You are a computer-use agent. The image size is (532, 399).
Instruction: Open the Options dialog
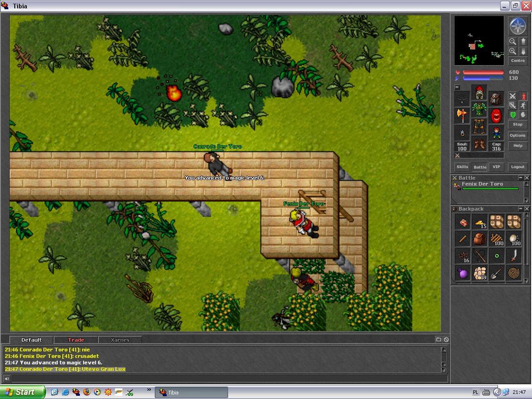point(518,135)
